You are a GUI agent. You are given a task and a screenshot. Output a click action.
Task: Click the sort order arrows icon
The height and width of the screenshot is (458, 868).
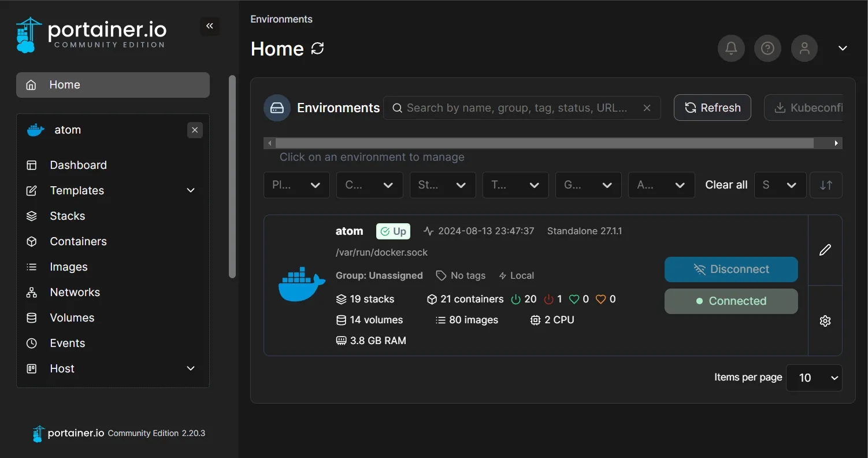point(826,185)
